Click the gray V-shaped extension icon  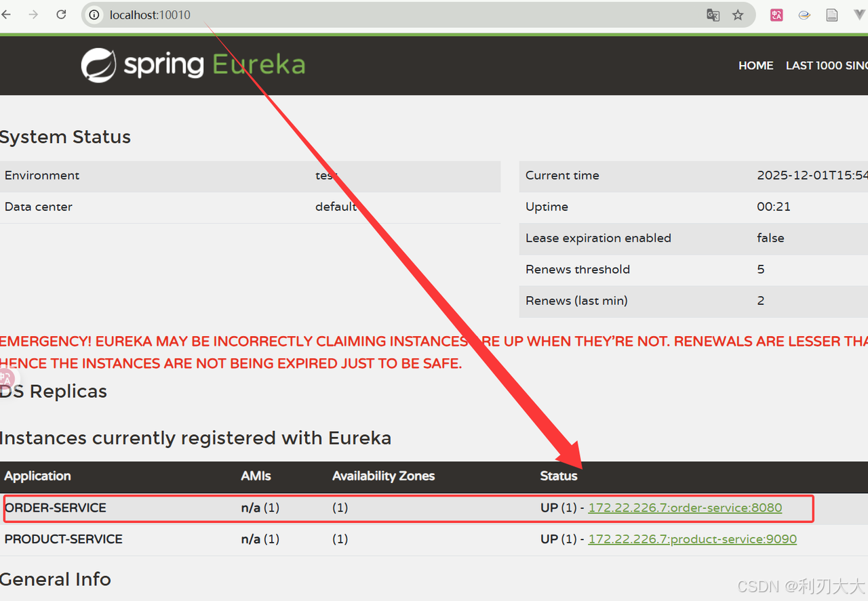[x=859, y=15]
